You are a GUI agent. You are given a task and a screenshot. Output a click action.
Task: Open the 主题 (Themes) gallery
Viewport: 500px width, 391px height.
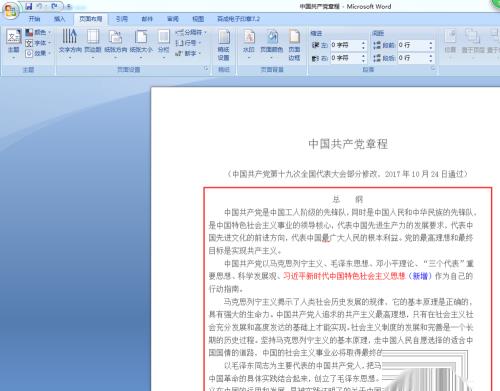(x=14, y=44)
